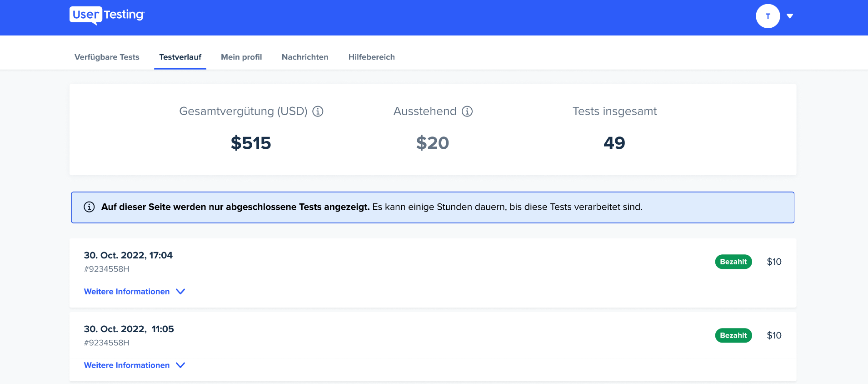The width and height of the screenshot is (868, 384).
Task: Click the $10 amount for the 11:05 test
Action: pos(774,335)
